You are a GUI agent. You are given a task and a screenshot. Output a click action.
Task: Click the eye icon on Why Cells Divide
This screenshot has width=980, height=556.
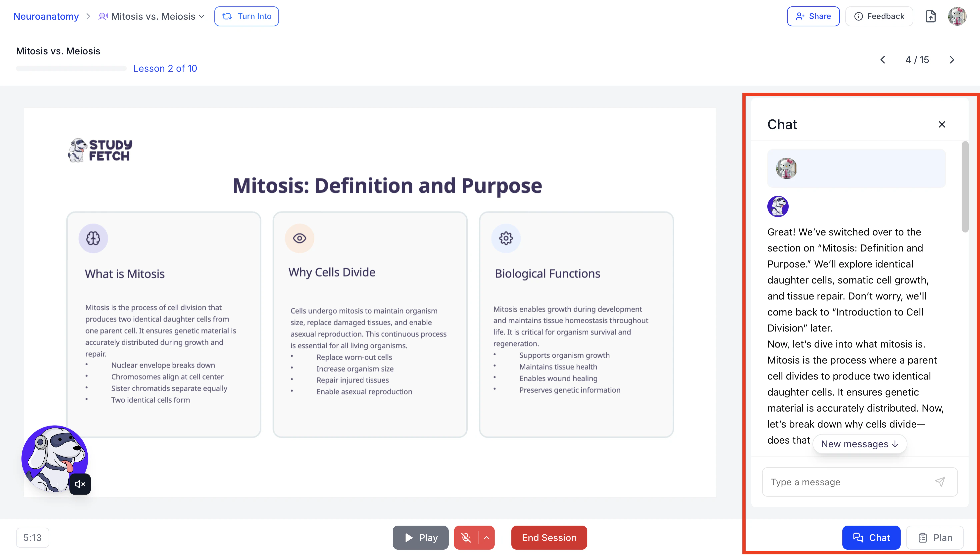pos(299,238)
